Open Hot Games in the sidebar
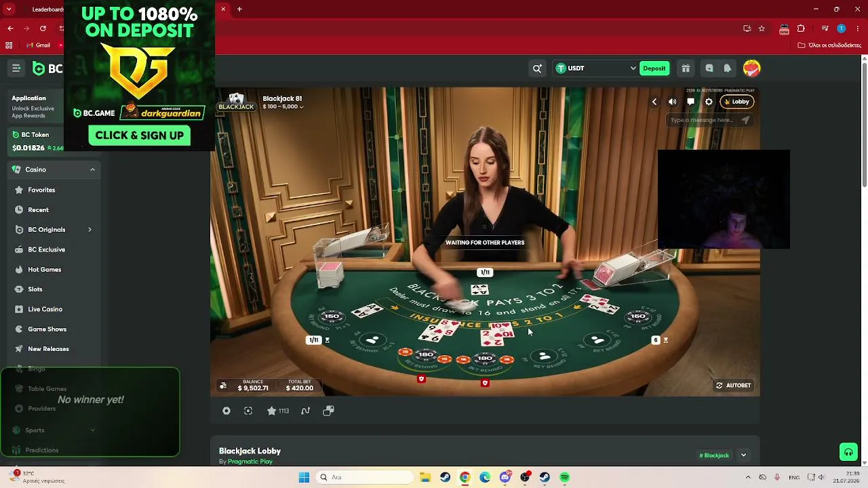The width and height of the screenshot is (868, 488). click(45, 269)
